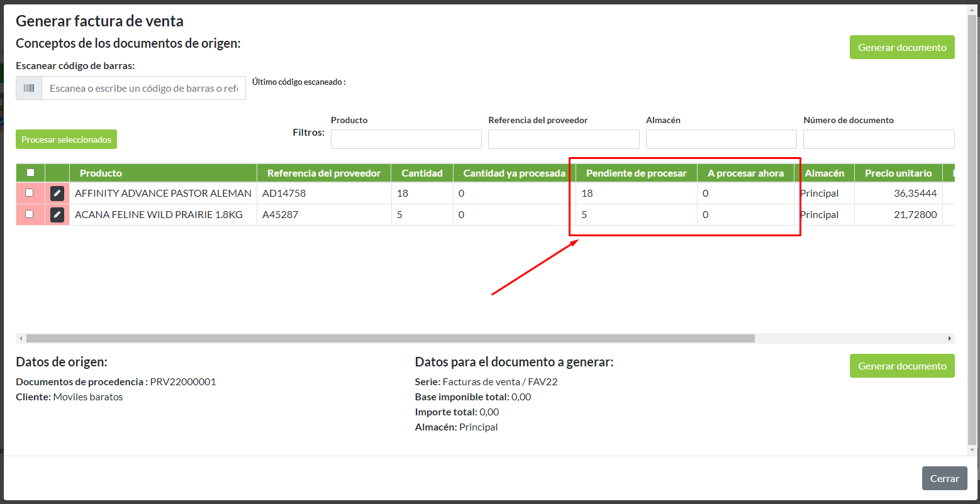Sort by Pendiente de procesar column

pos(636,173)
